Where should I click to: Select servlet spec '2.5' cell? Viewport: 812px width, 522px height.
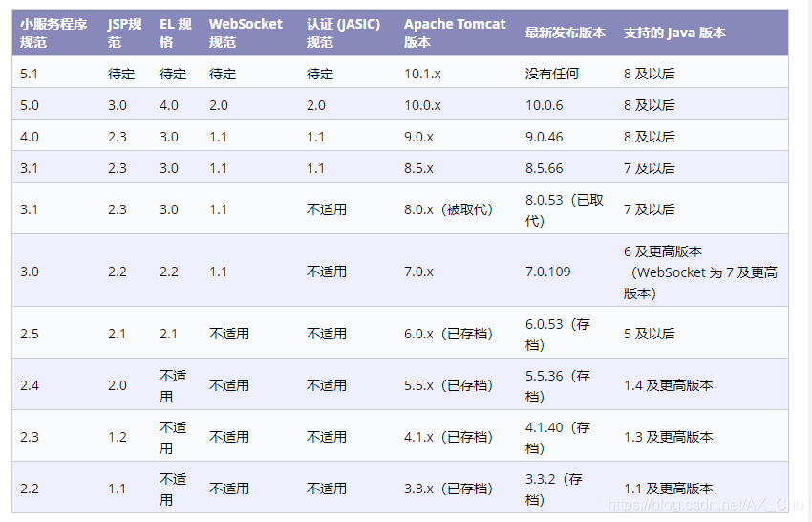pyautogui.click(x=29, y=334)
